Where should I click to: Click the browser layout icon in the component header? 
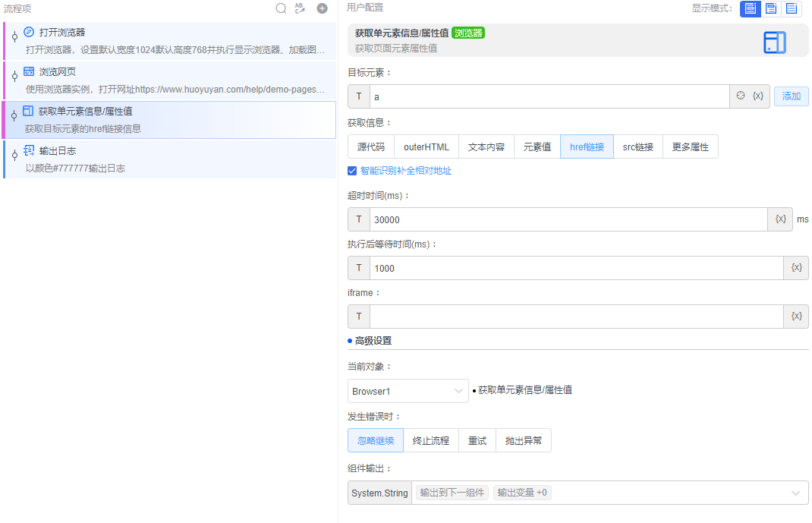pos(775,43)
